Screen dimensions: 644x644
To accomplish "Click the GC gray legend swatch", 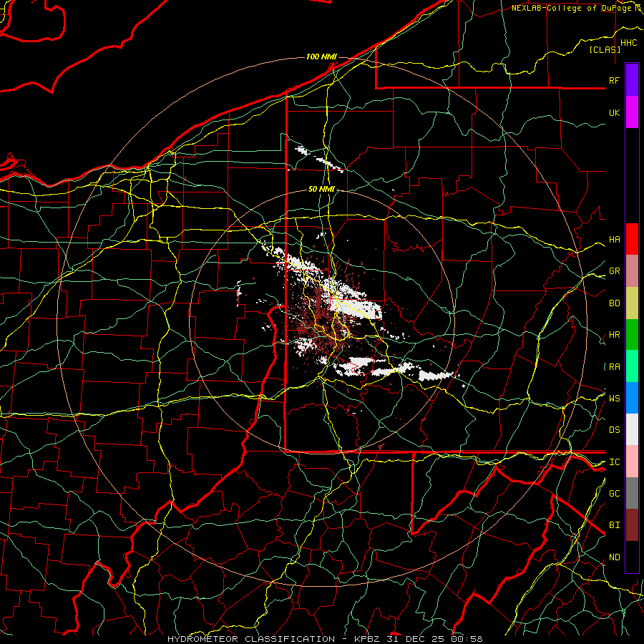I will coord(632,493).
